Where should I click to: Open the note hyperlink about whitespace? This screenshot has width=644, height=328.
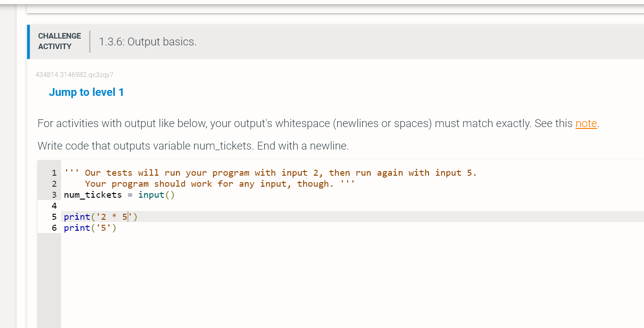tap(586, 123)
